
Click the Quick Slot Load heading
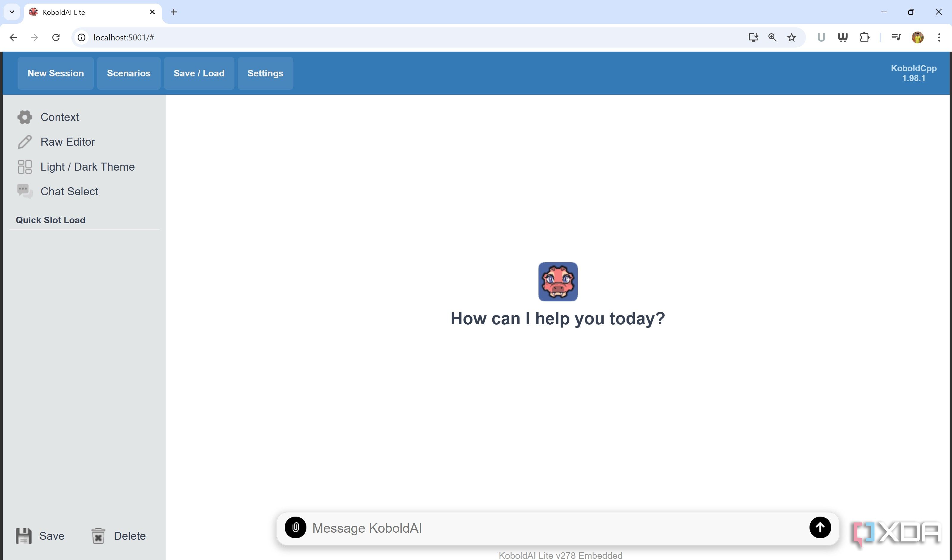tap(51, 220)
